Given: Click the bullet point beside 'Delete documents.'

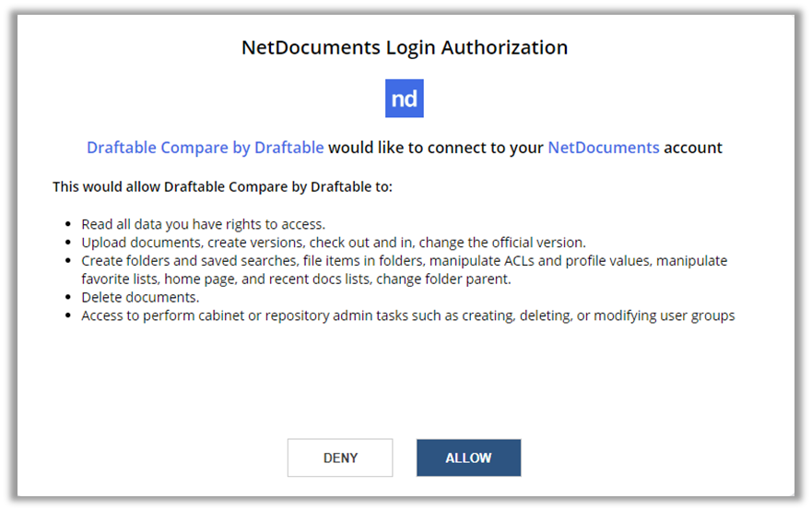Looking at the screenshot, I should coord(68,298).
